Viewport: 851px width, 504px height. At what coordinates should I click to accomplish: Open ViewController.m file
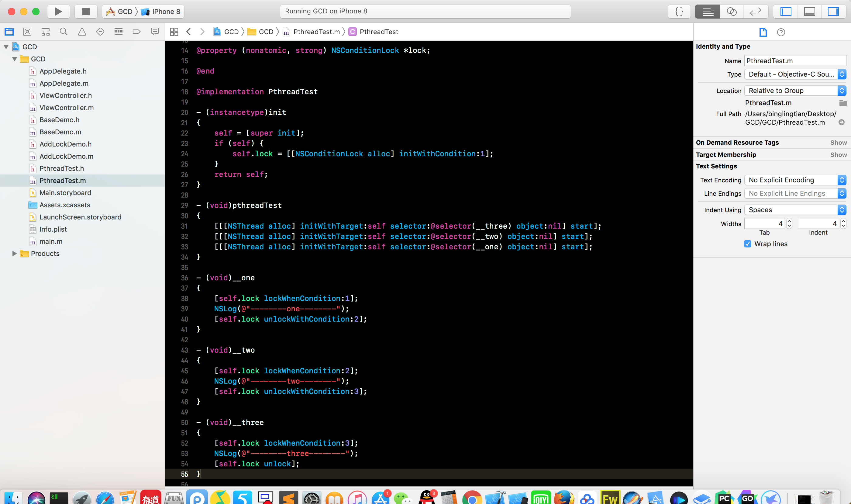(x=66, y=108)
